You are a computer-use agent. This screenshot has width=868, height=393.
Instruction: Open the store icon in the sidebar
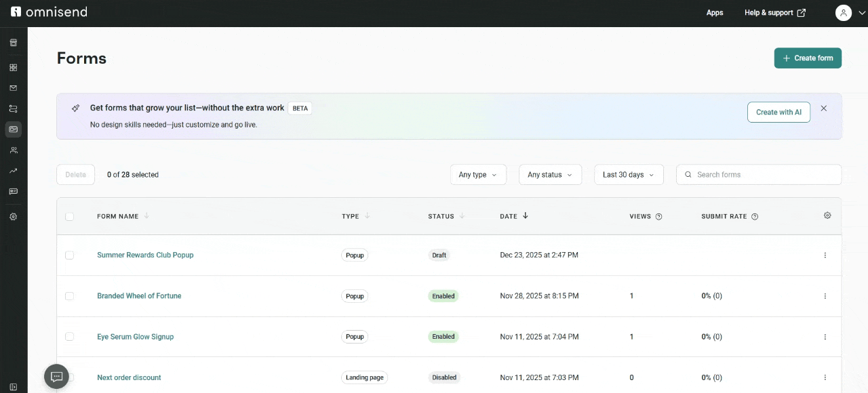click(x=13, y=43)
